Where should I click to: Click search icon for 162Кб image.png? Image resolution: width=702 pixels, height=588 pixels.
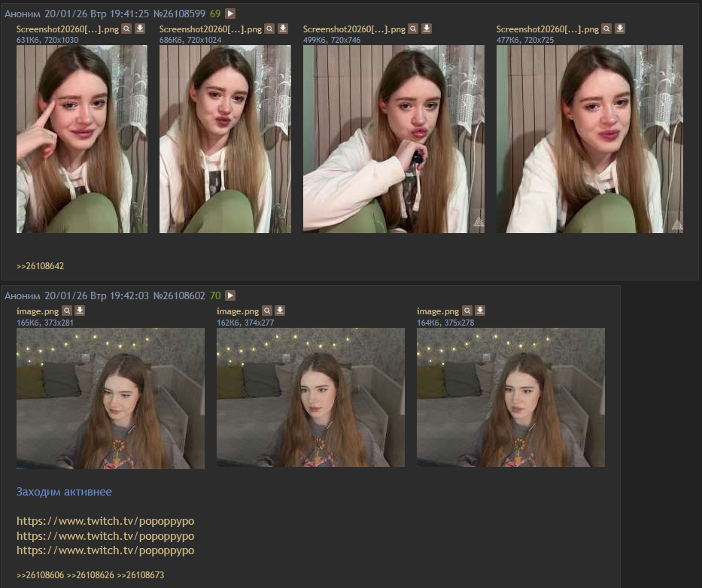pos(267,311)
